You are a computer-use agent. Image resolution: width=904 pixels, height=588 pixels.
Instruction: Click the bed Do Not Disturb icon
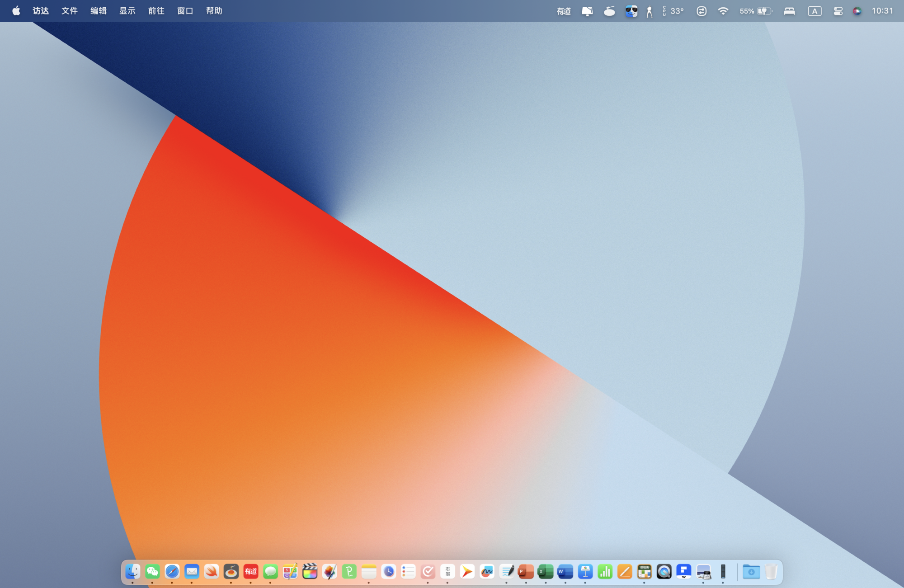click(790, 11)
